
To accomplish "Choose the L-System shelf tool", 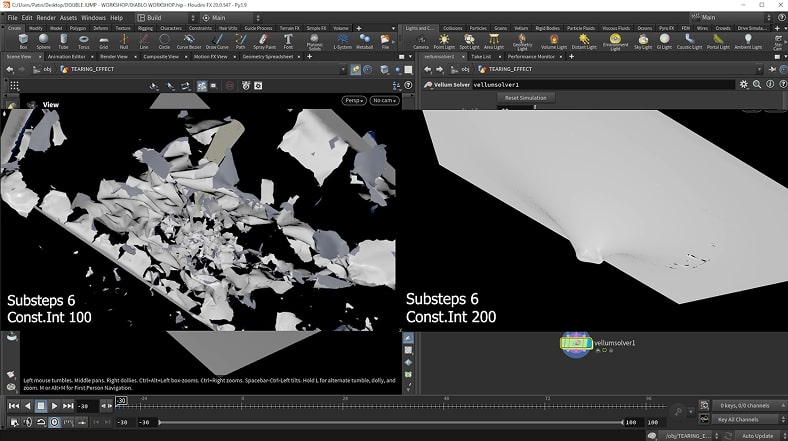I will click(341, 42).
